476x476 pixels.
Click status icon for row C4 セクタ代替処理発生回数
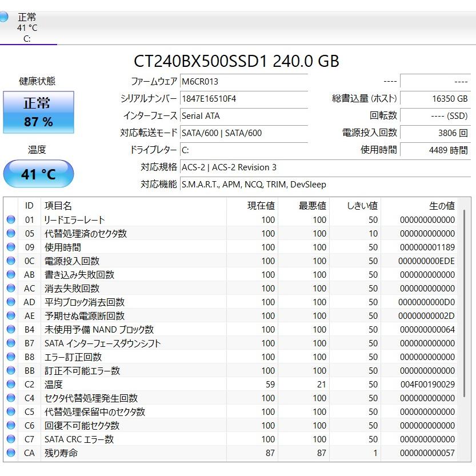pos(11,398)
